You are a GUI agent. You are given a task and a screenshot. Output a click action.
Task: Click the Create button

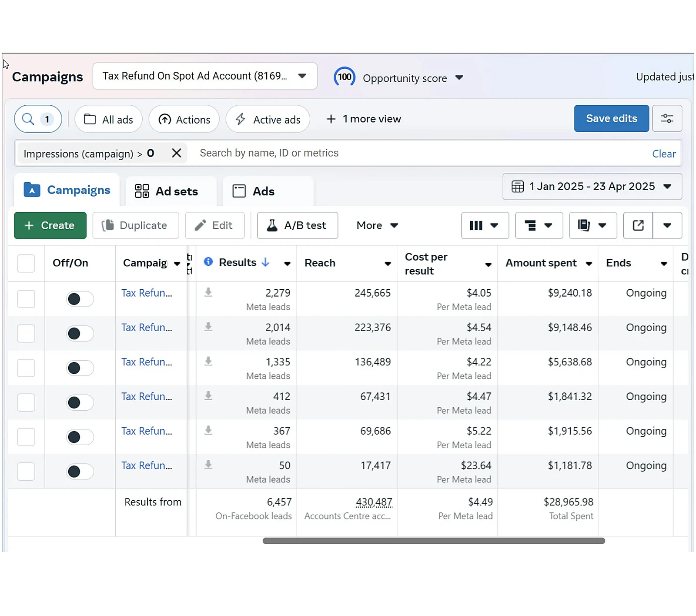[50, 225]
